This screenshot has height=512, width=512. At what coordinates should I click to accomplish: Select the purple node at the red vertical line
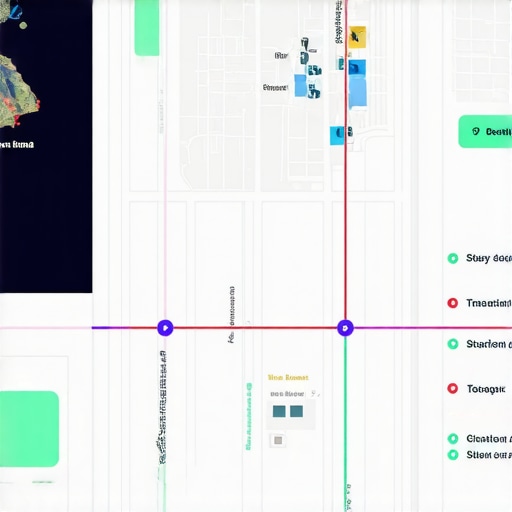345,328
